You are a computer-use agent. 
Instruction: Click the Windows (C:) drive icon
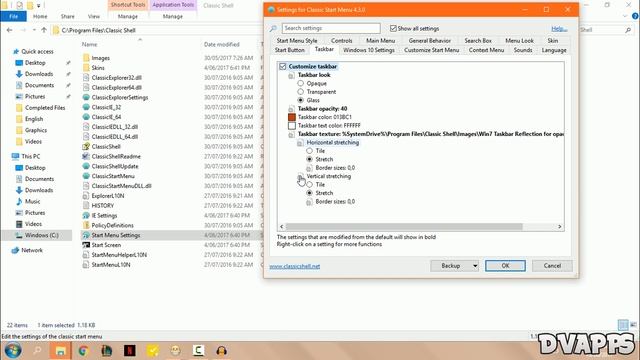click(19, 235)
